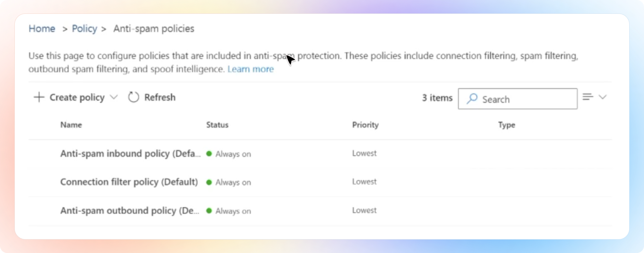Screen dimensions: 644x253
Task: Click the list view options icon
Action: [x=588, y=97]
